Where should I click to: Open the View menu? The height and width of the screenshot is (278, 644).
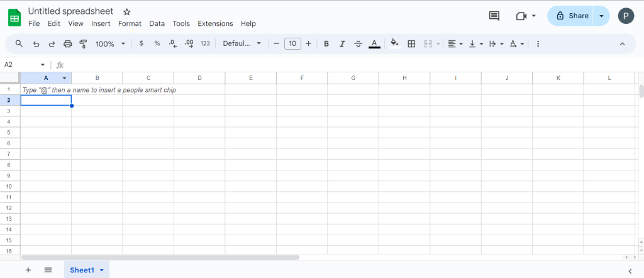coord(75,23)
